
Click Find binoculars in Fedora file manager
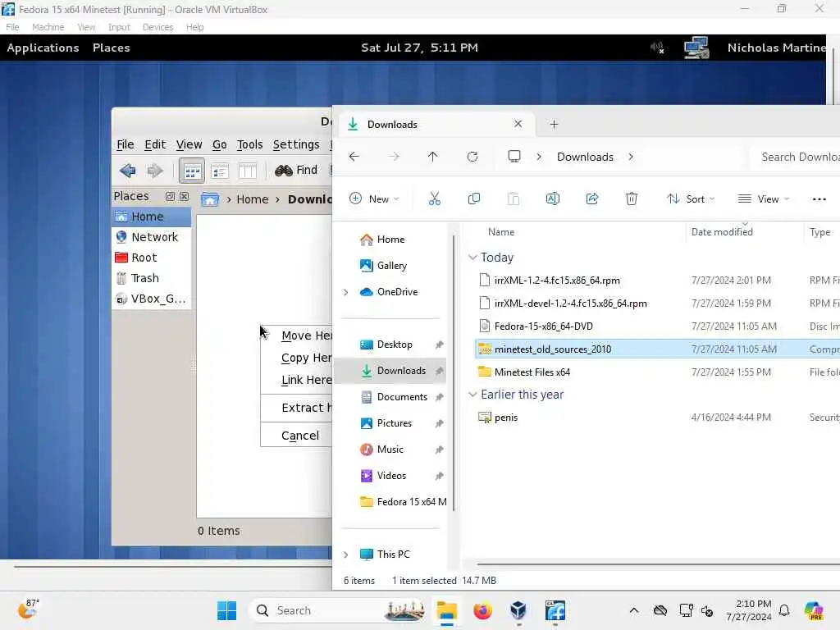click(295, 170)
